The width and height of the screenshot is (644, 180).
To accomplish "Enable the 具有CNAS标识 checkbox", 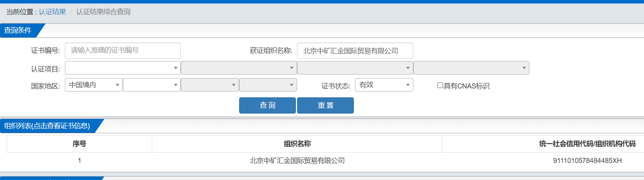I will pyautogui.click(x=440, y=85).
